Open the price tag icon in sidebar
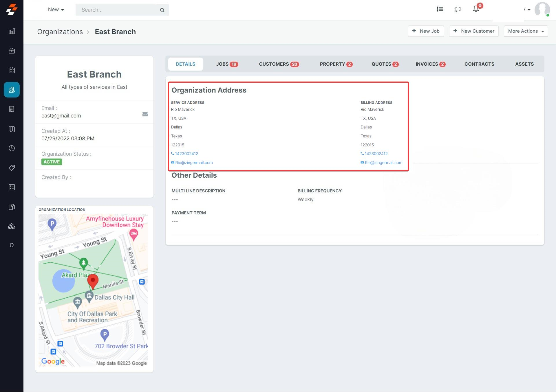The height and width of the screenshot is (392, 556). (12, 168)
